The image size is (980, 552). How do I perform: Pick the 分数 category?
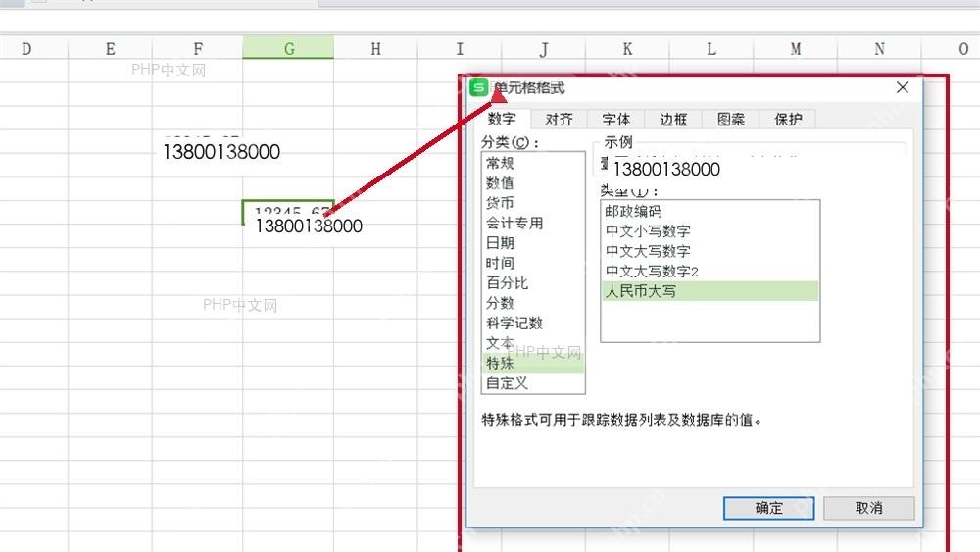pyautogui.click(x=533, y=303)
